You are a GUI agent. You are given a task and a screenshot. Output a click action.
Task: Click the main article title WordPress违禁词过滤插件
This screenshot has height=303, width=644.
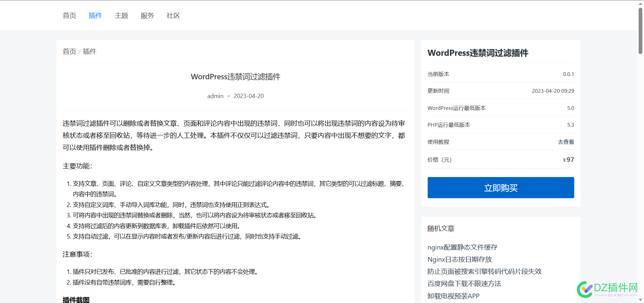[x=235, y=77]
